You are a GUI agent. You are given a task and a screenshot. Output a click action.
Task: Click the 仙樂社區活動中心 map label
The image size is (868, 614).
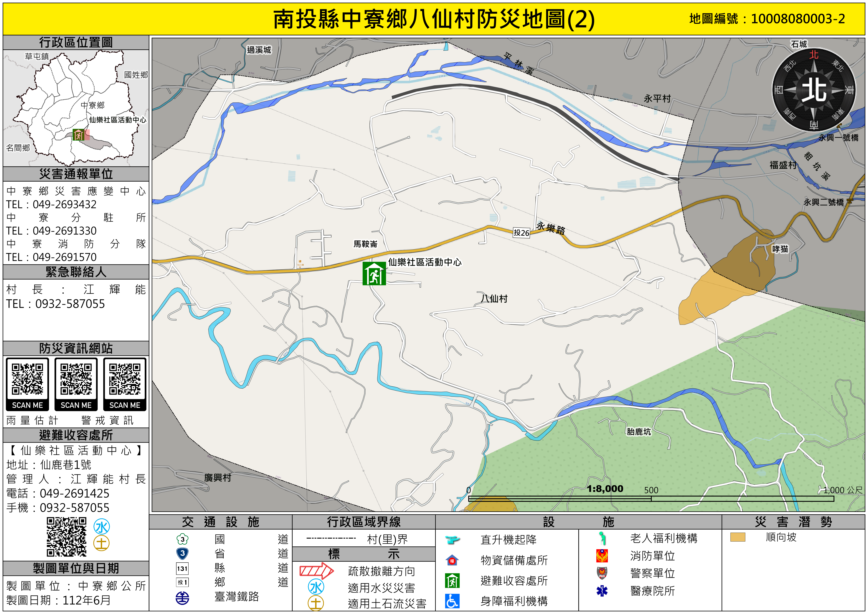pos(425,262)
